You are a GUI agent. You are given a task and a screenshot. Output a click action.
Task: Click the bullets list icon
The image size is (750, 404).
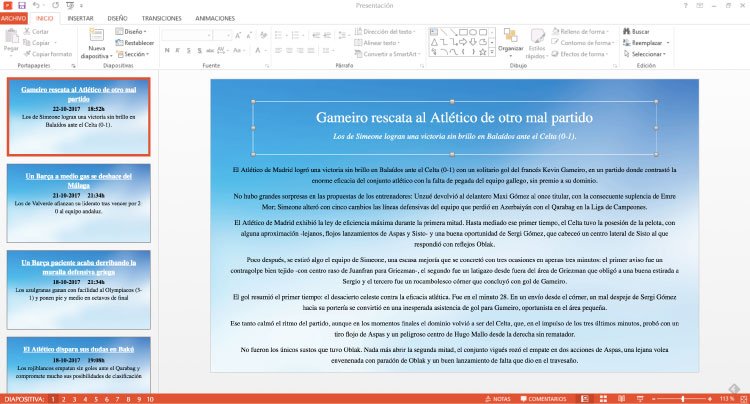point(279,35)
